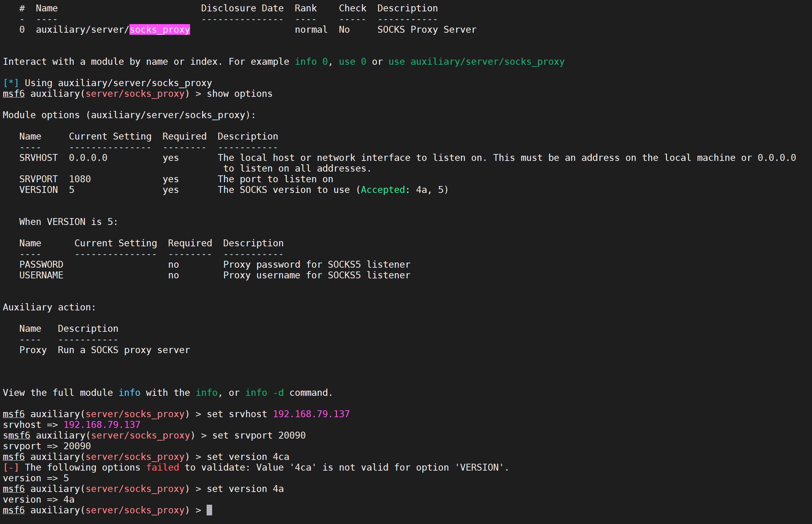Click the "version => 5" output line

36,478
